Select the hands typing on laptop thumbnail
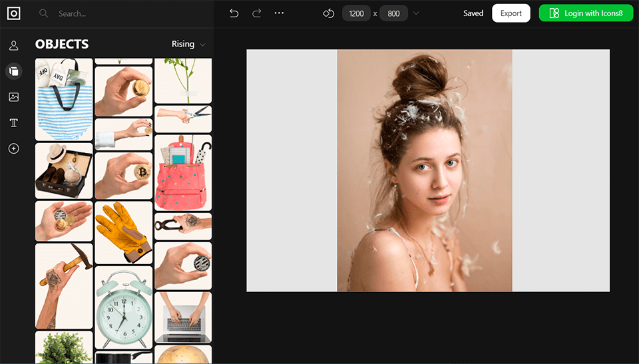Screen dimensions: 639x364 pos(183,317)
